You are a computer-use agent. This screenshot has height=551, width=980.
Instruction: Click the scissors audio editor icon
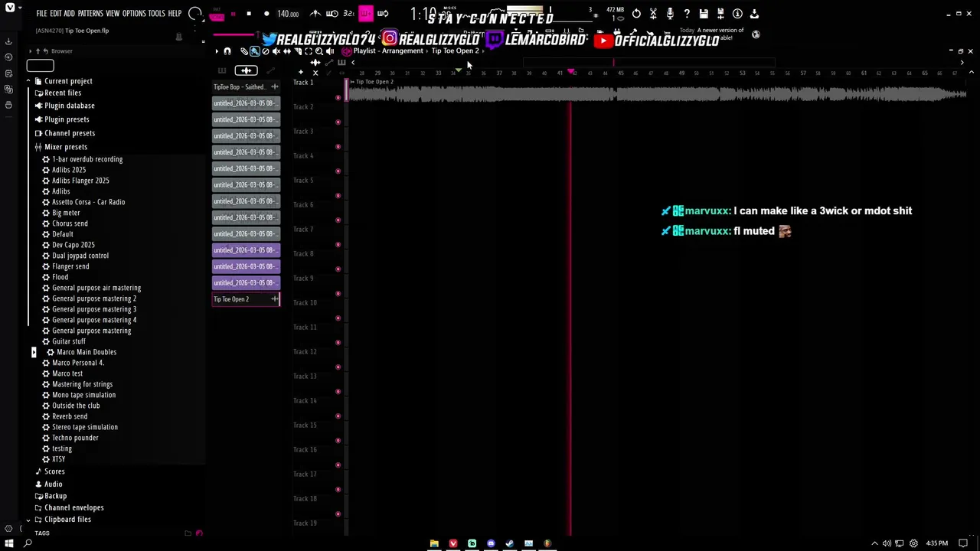[x=653, y=14]
